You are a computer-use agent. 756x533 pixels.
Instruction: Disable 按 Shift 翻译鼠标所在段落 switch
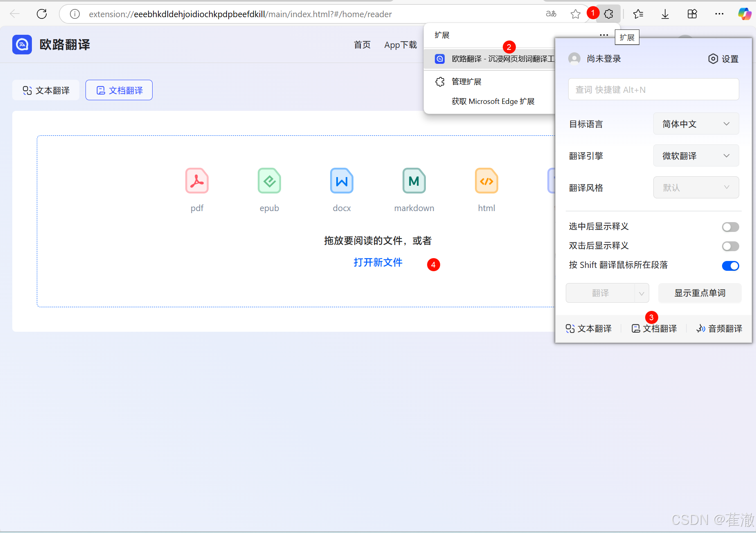(731, 266)
